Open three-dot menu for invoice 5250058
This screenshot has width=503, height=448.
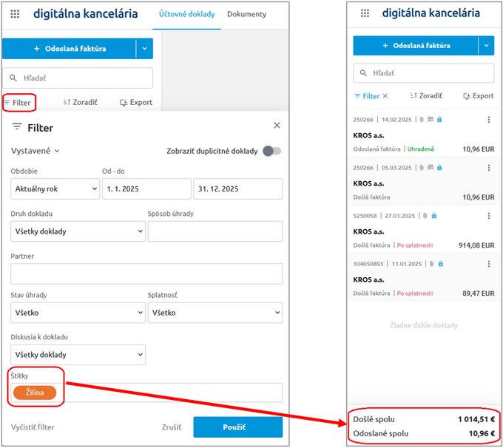[488, 216]
